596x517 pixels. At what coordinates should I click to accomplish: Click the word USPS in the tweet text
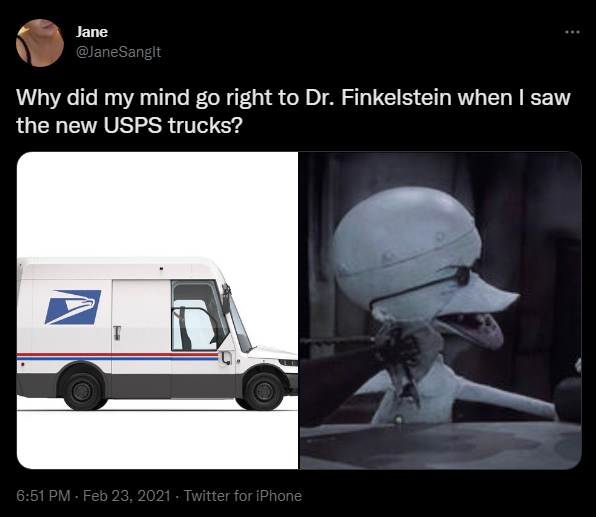pos(133,125)
